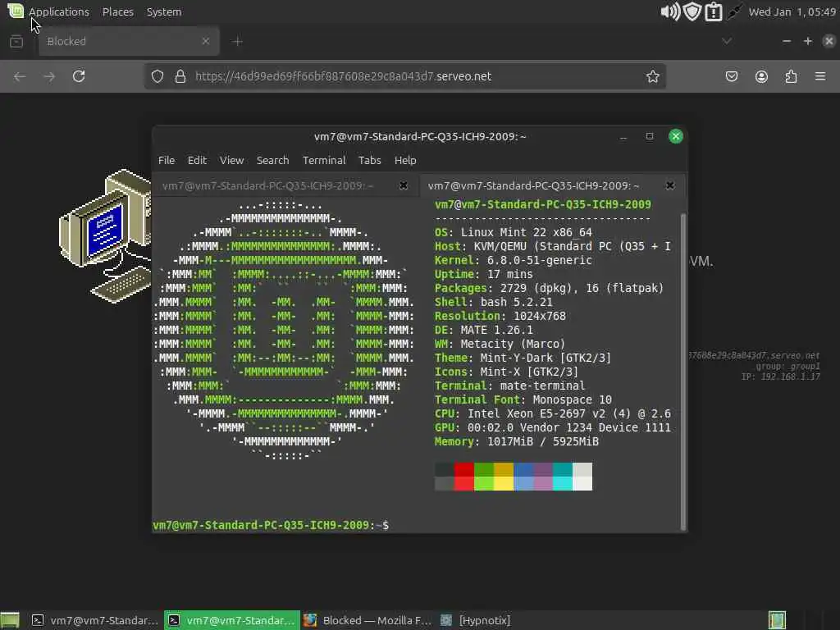The width and height of the screenshot is (840, 630).
Task: Open the terminal Edit menu
Action: tap(197, 160)
